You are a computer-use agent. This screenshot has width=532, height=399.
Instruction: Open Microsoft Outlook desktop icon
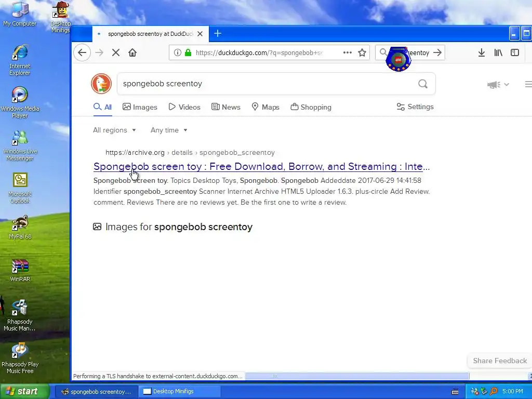coord(20,188)
